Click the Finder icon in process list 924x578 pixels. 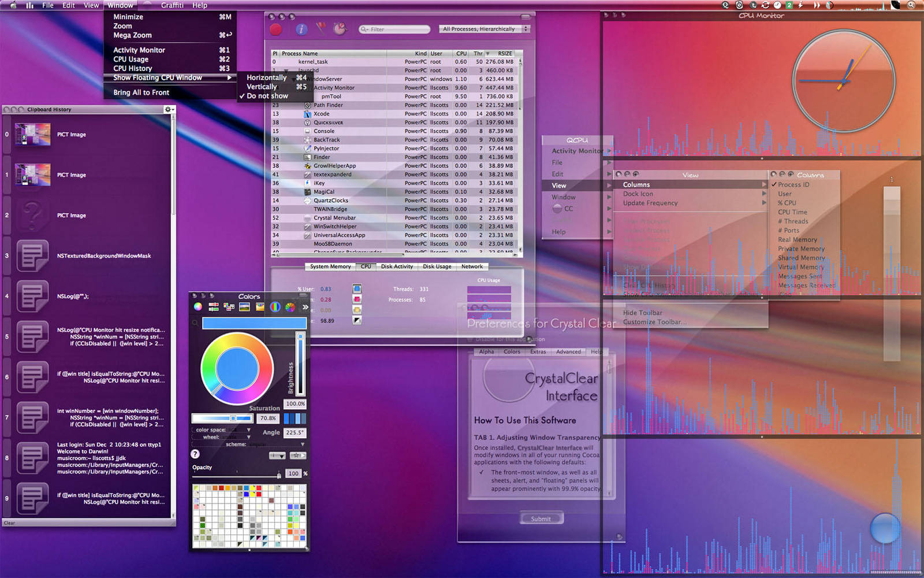[x=308, y=157]
